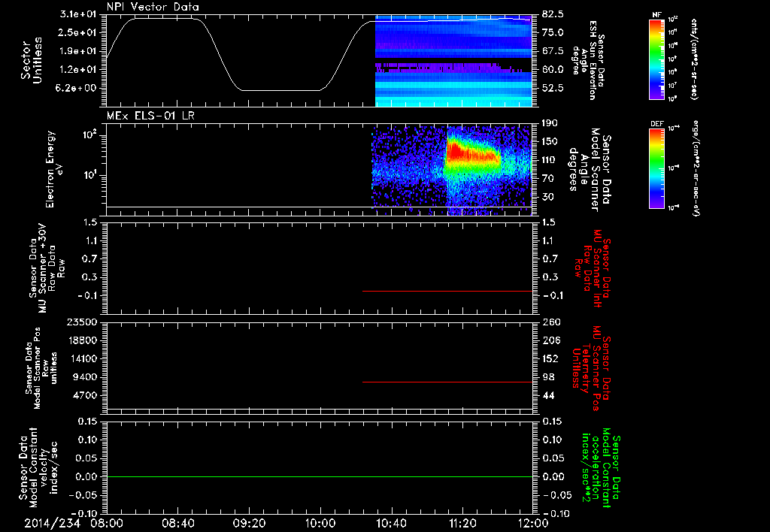The height and width of the screenshot is (532, 770).
Task: Click the DEF color bar legend
Action: pyautogui.click(x=656, y=168)
